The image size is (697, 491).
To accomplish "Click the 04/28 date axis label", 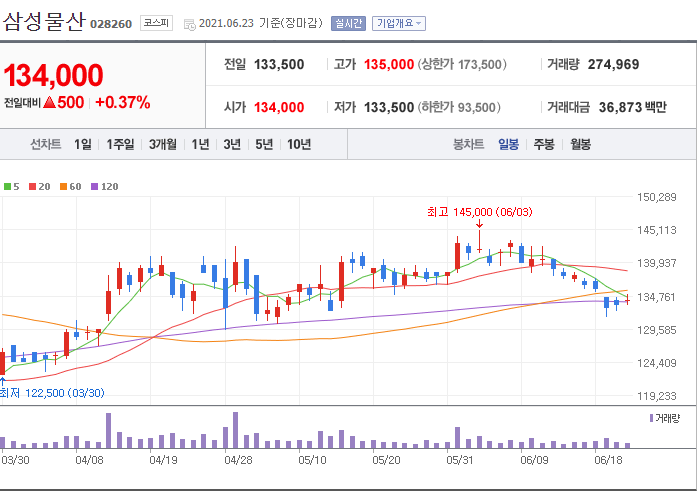I will pos(238,460).
